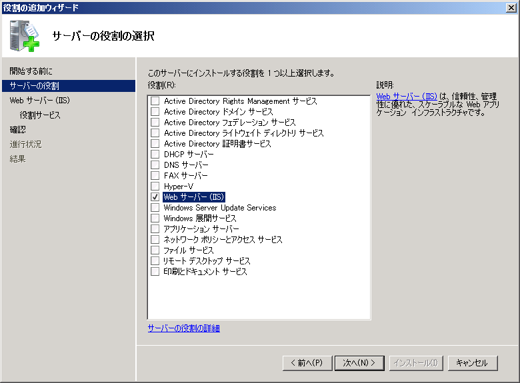Tick the FAX サーバー checkbox

155,176
